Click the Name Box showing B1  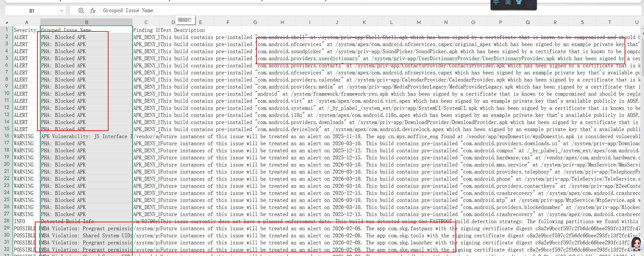pos(32,11)
